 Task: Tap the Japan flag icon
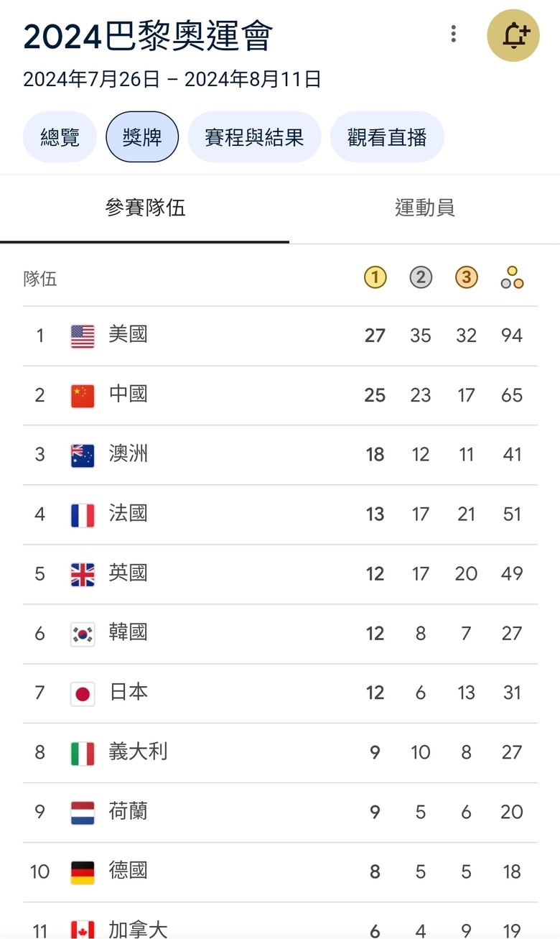click(83, 694)
